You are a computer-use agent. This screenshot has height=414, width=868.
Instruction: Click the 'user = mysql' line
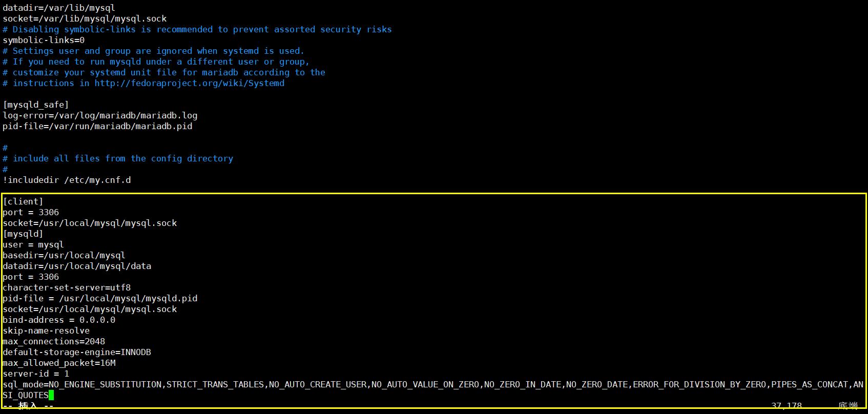tap(33, 244)
